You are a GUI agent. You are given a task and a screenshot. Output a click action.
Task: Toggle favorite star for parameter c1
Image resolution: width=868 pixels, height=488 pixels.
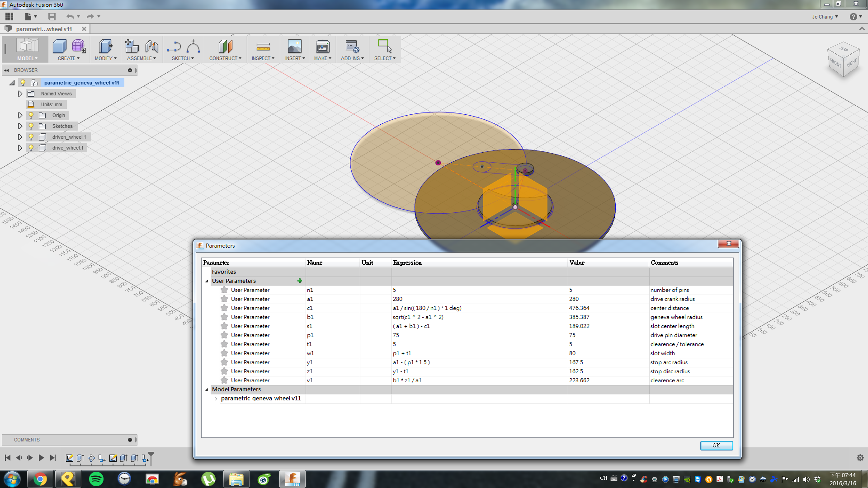pyautogui.click(x=224, y=308)
